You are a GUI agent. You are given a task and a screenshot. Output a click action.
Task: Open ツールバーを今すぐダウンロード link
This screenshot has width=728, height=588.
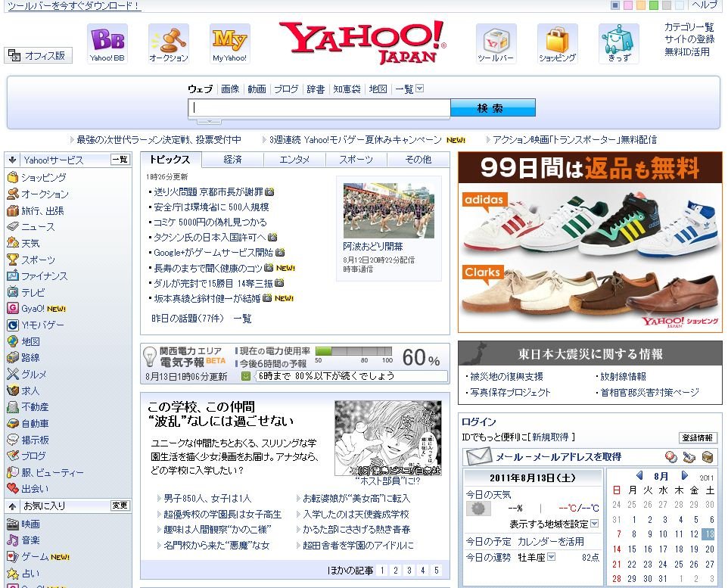point(74,5)
